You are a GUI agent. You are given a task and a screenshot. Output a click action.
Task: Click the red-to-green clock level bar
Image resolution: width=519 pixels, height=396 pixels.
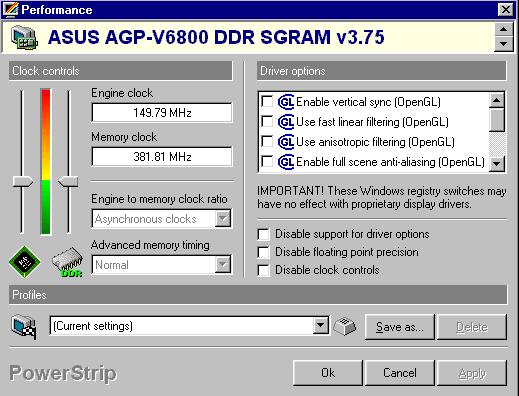[45, 162]
